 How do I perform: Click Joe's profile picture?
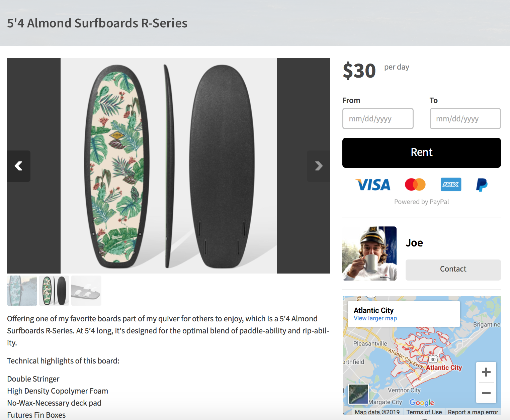(369, 253)
